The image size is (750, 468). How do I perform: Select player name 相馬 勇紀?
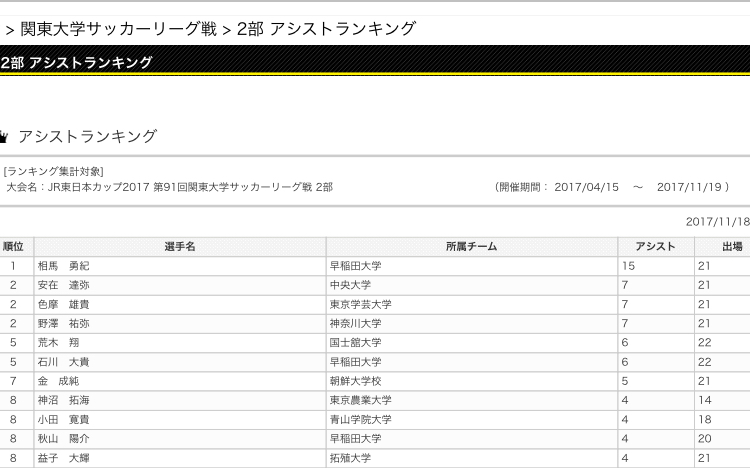(64, 266)
